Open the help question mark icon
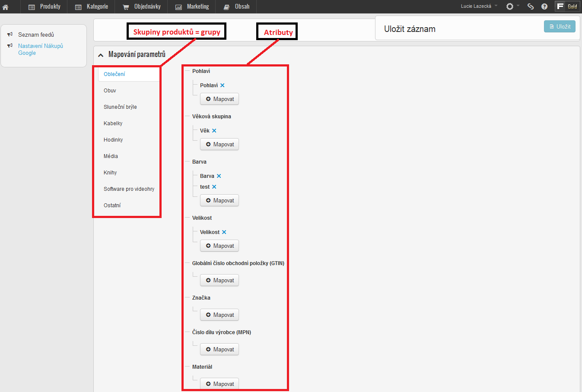This screenshot has width=582, height=392. [544, 6]
